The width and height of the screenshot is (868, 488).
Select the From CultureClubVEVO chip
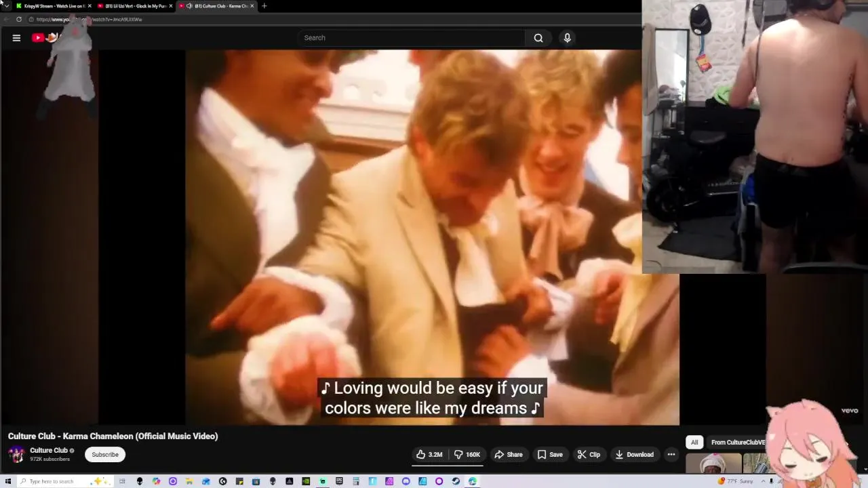pos(738,443)
